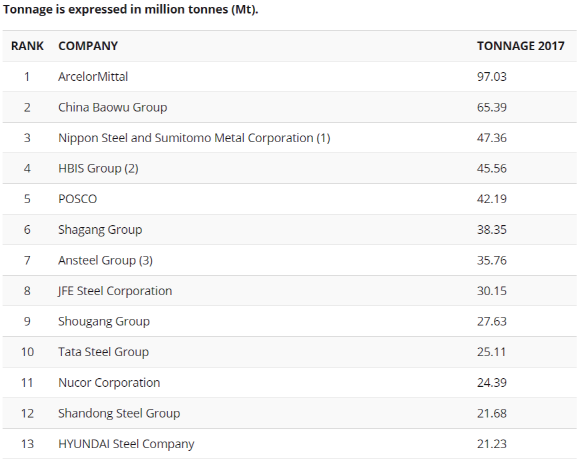Select tonnage value 21.23
580x459 pixels.
coord(492,444)
